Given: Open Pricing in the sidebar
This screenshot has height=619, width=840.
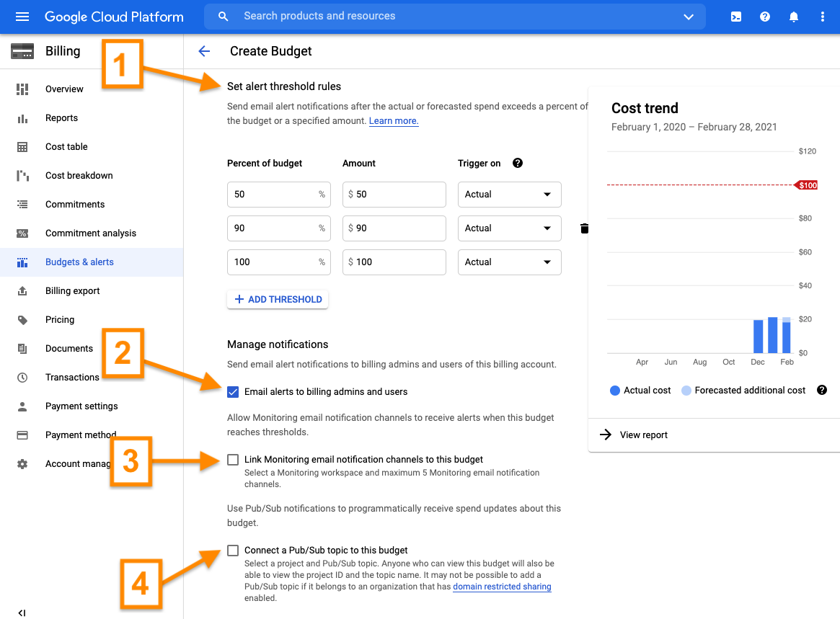Looking at the screenshot, I should point(92,320).
